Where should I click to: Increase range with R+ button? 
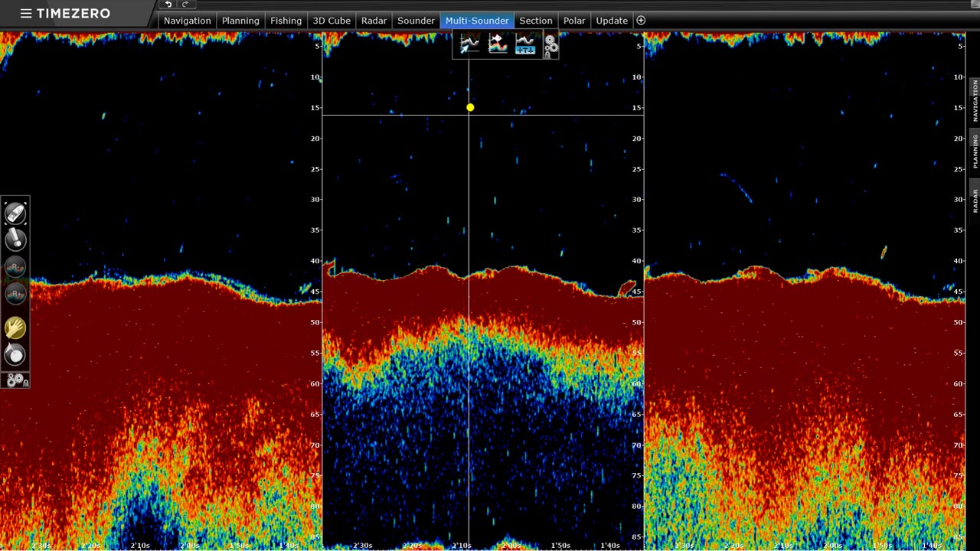15,294
